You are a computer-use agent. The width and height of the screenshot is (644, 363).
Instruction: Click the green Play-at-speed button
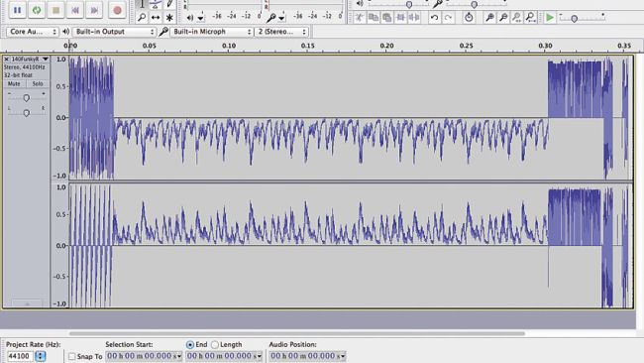click(550, 17)
